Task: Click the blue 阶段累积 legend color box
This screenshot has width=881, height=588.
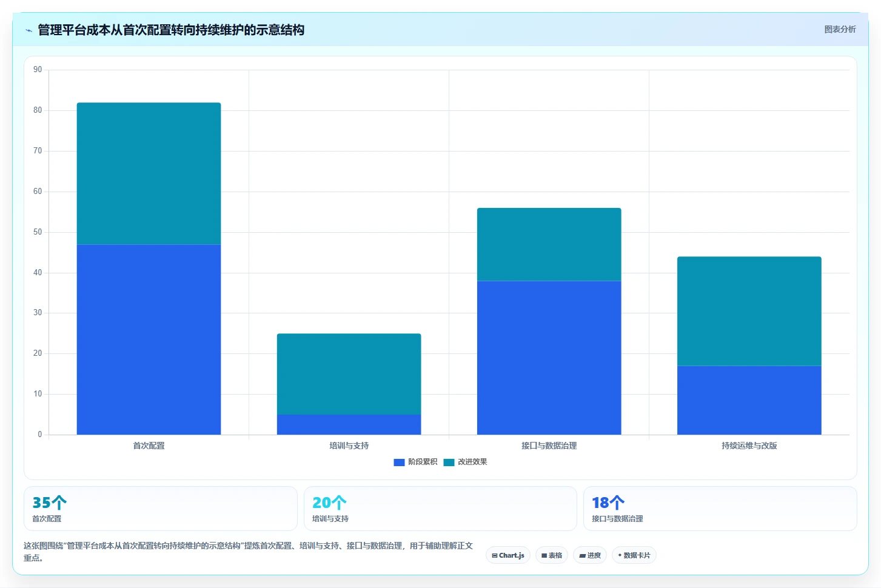Action: pyautogui.click(x=399, y=462)
